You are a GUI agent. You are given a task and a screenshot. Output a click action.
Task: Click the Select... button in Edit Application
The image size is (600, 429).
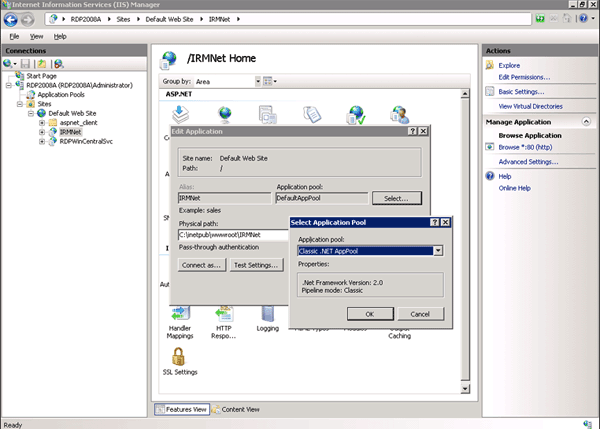click(397, 198)
